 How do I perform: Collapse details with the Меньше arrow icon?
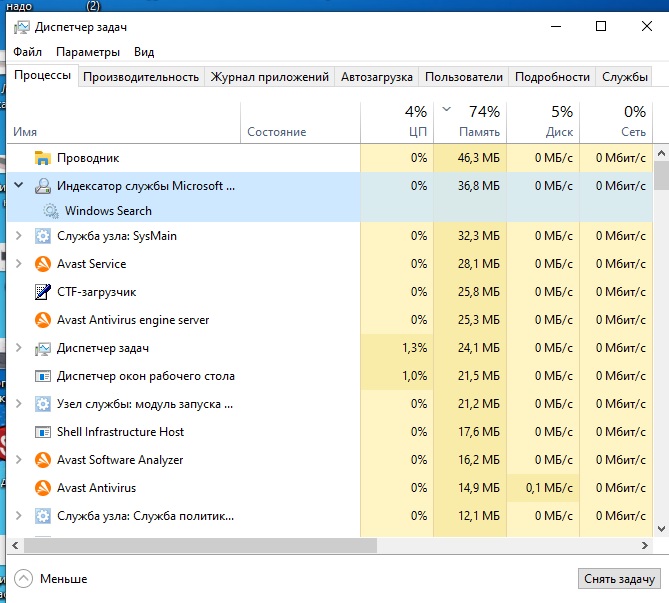click(x=23, y=579)
